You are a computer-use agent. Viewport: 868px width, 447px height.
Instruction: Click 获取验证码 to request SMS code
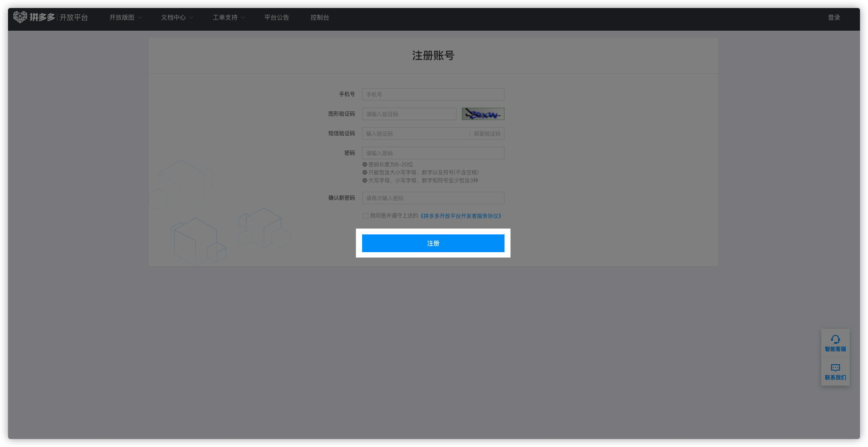(487, 134)
